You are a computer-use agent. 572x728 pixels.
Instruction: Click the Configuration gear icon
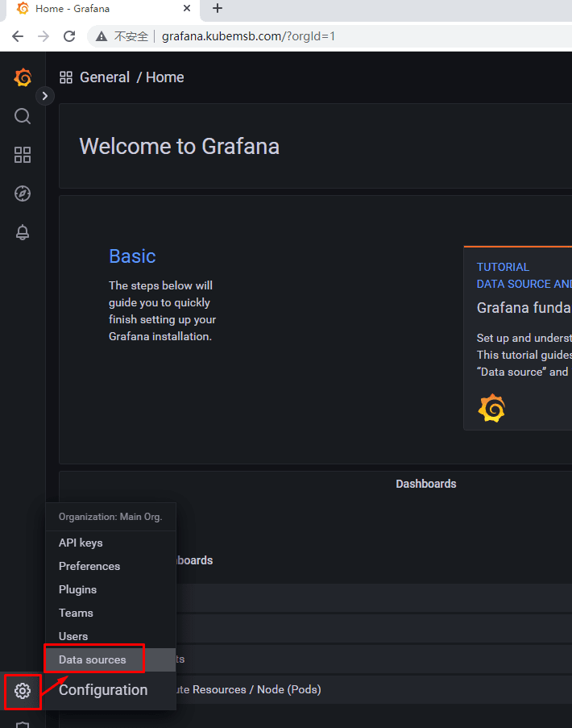click(x=23, y=691)
